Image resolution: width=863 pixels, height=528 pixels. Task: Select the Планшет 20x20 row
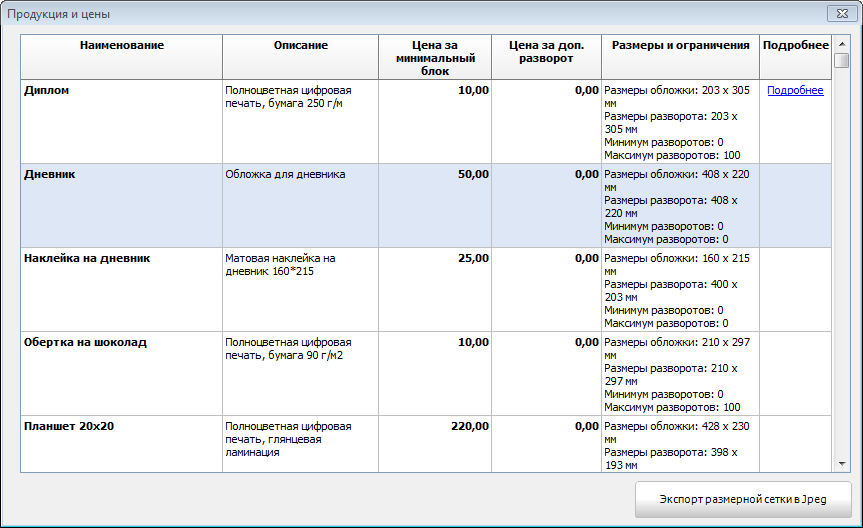69,427
